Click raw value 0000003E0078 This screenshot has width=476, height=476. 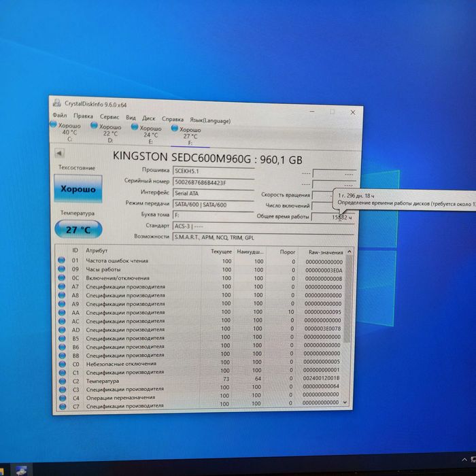(x=323, y=328)
